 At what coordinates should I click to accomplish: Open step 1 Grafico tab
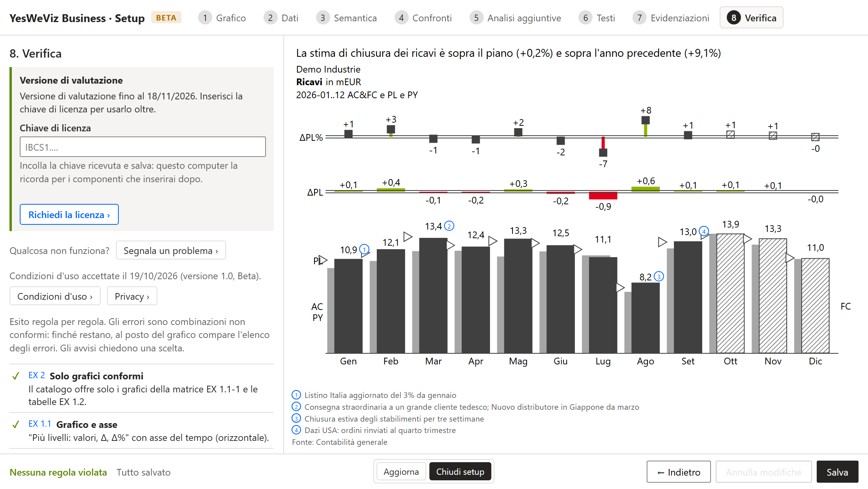222,18
